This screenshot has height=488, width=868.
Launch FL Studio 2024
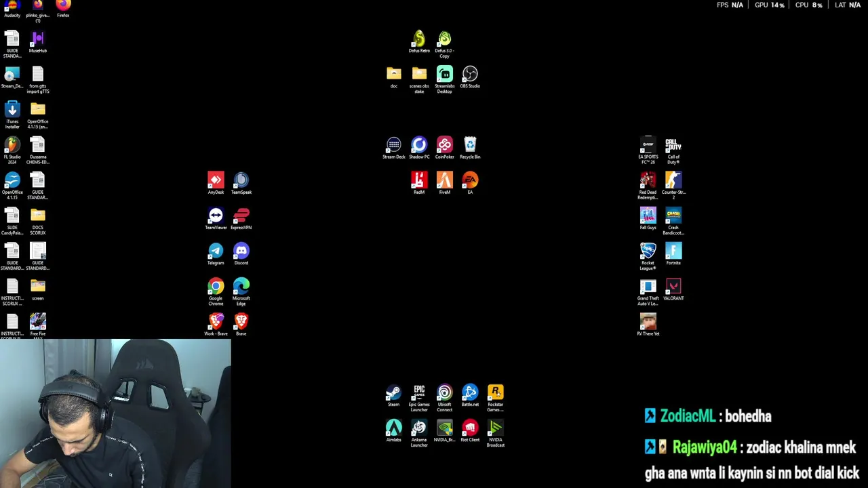[12, 150]
